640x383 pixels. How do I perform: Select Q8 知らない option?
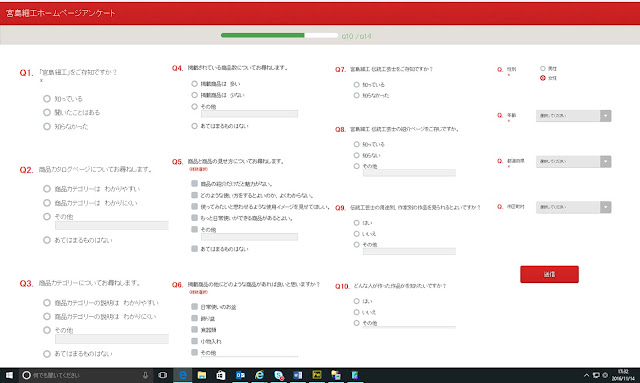click(x=357, y=155)
